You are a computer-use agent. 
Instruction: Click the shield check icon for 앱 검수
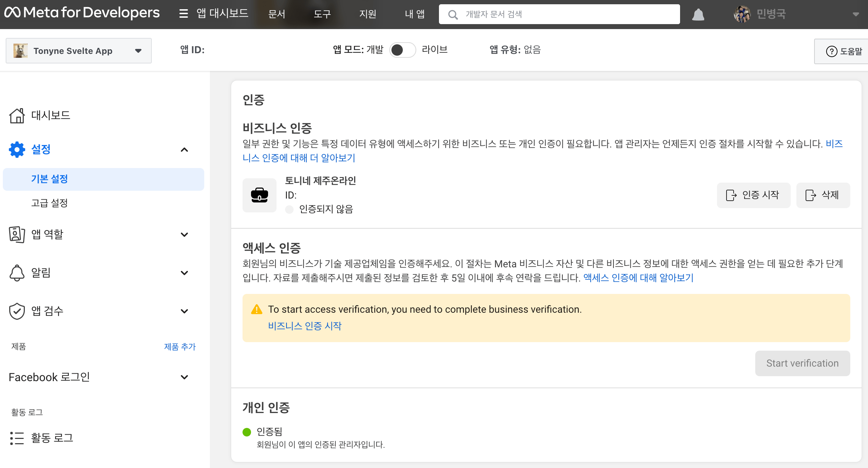[x=17, y=311]
